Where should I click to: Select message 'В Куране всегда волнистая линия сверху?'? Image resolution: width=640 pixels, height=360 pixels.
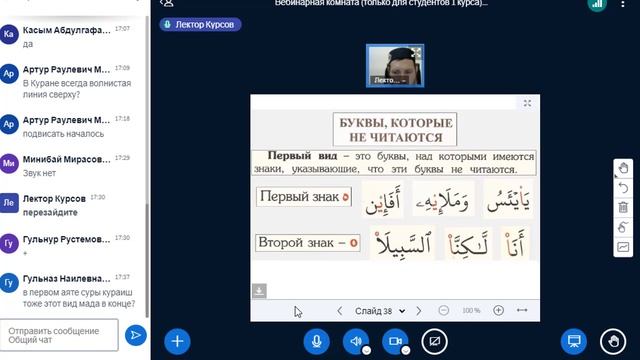[x=77, y=89]
